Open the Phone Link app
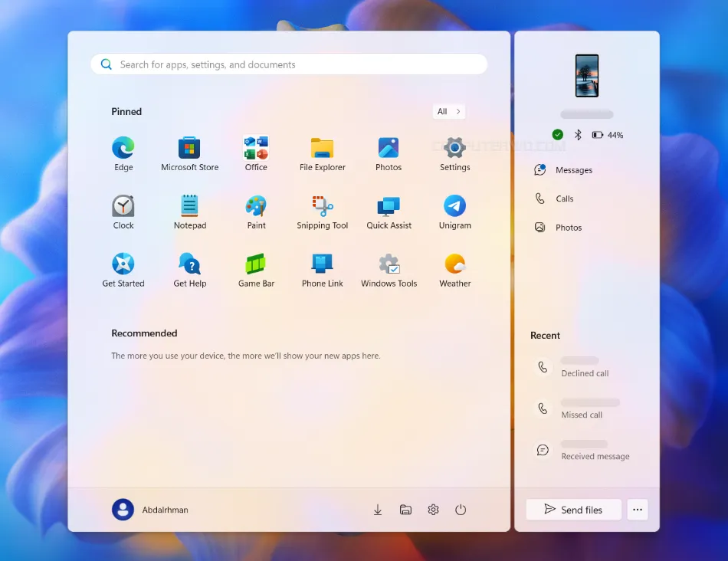The height and width of the screenshot is (561, 728). click(322, 271)
